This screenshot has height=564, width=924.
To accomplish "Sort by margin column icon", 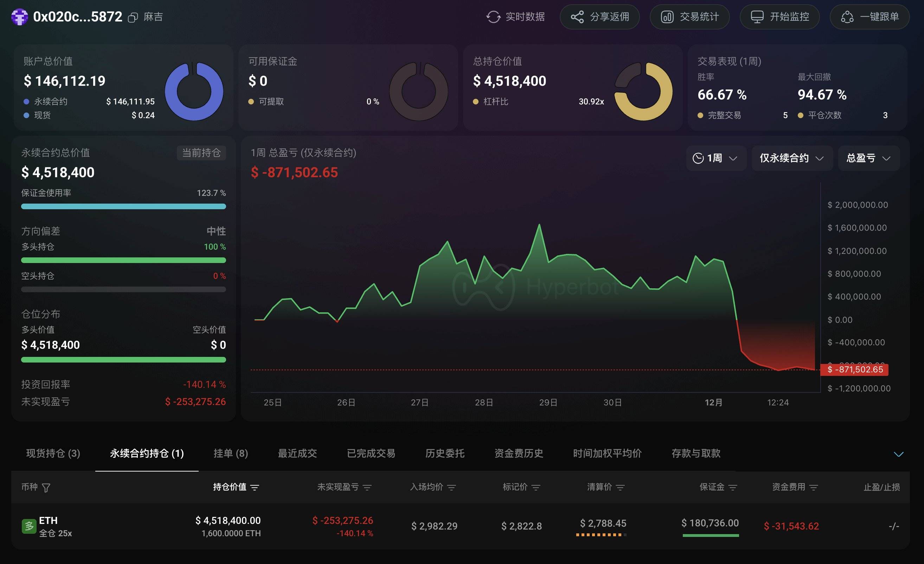I will pos(732,487).
